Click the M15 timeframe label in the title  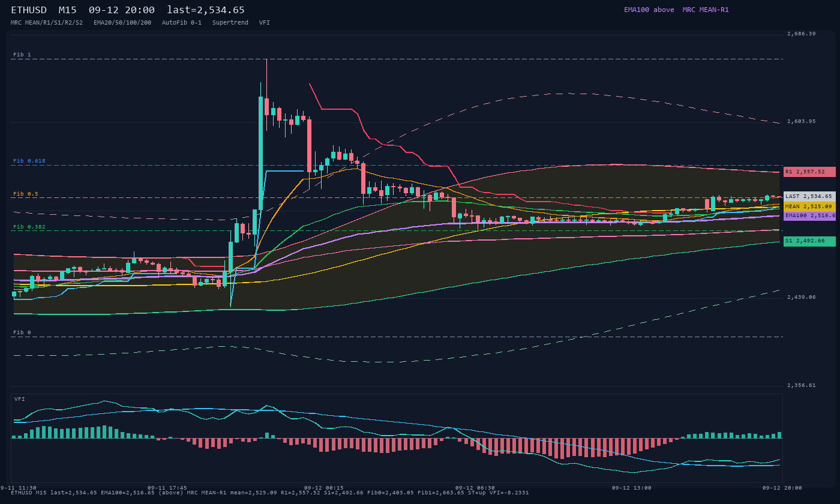coord(68,10)
